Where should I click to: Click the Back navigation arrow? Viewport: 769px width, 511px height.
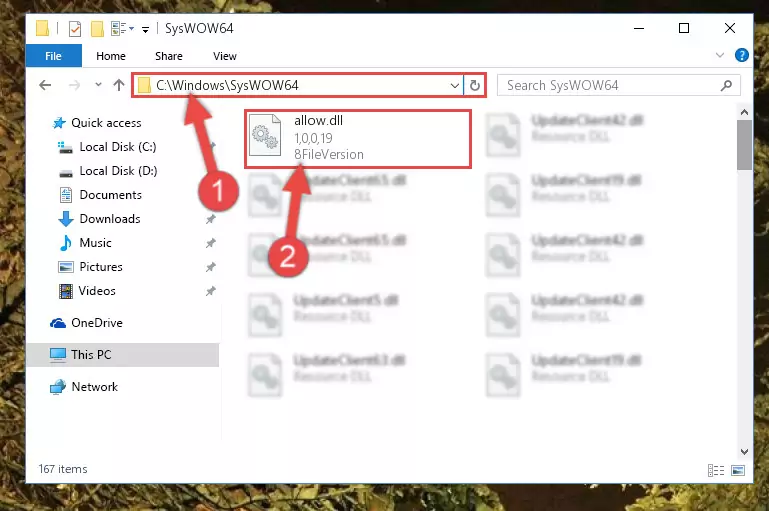tap(45, 85)
